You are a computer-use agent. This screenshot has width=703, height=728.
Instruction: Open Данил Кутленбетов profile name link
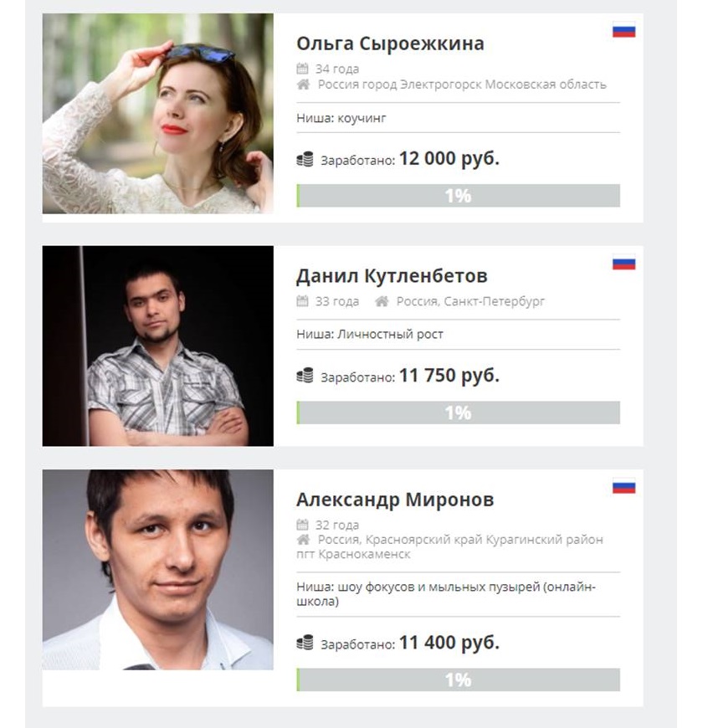point(392,276)
